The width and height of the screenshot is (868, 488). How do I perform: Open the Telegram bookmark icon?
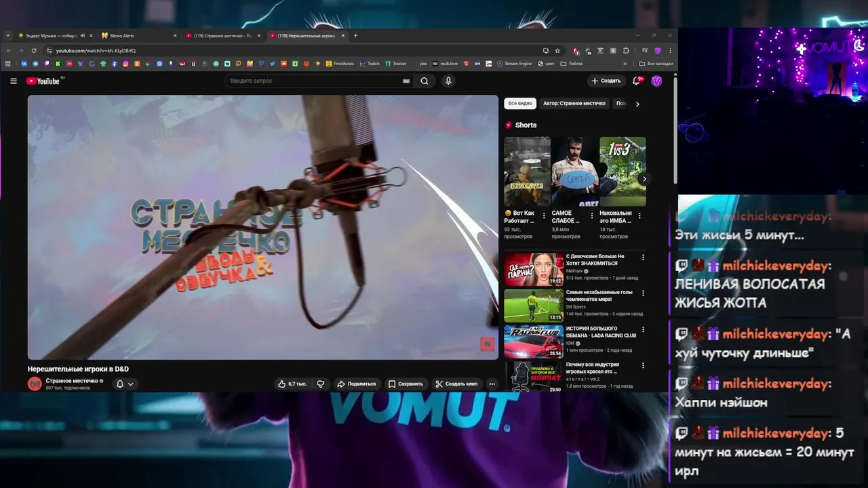35,64
